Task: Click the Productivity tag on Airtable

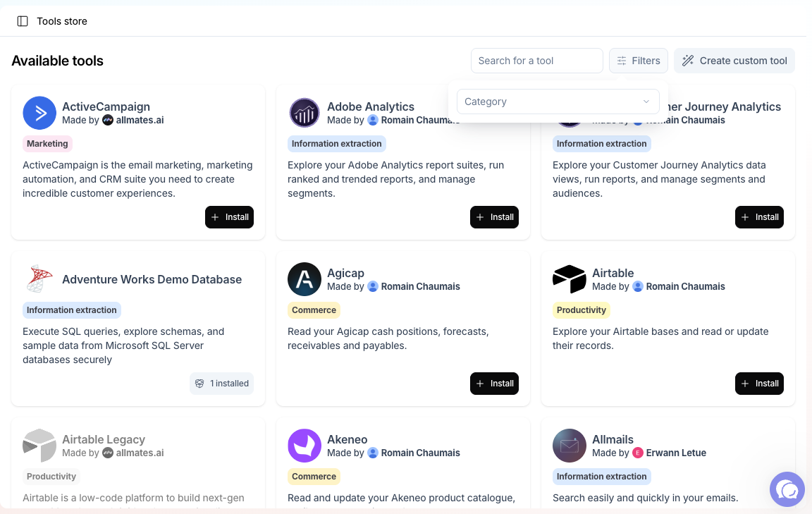Action: coord(581,310)
